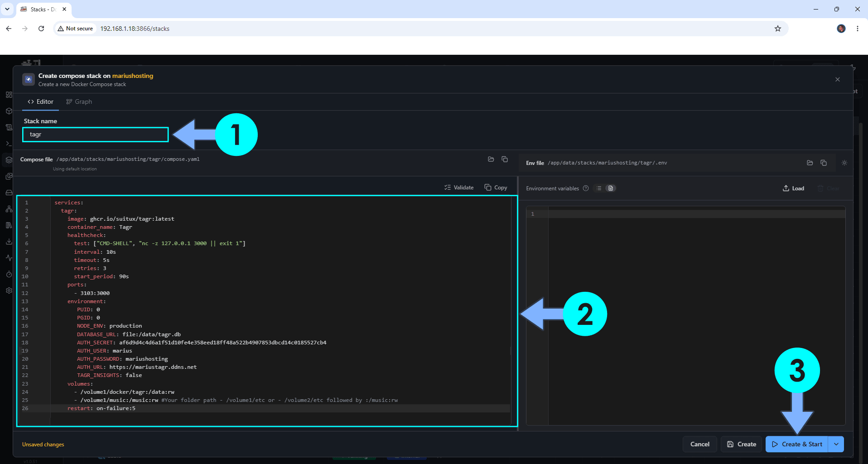Image resolution: width=868 pixels, height=464 pixels.
Task: Switch to the Graph tab
Action: (x=79, y=101)
